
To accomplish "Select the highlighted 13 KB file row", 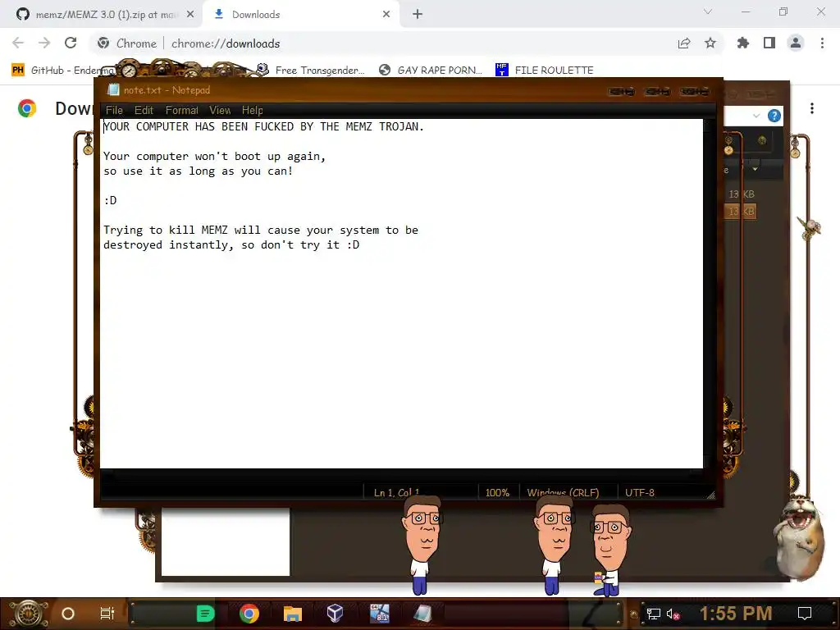I will (x=741, y=212).
